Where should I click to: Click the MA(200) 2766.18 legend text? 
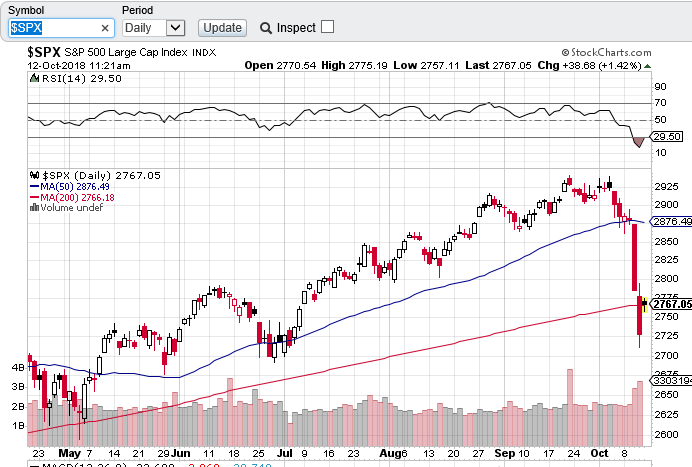pyautogui.click(x=77, y=197)
